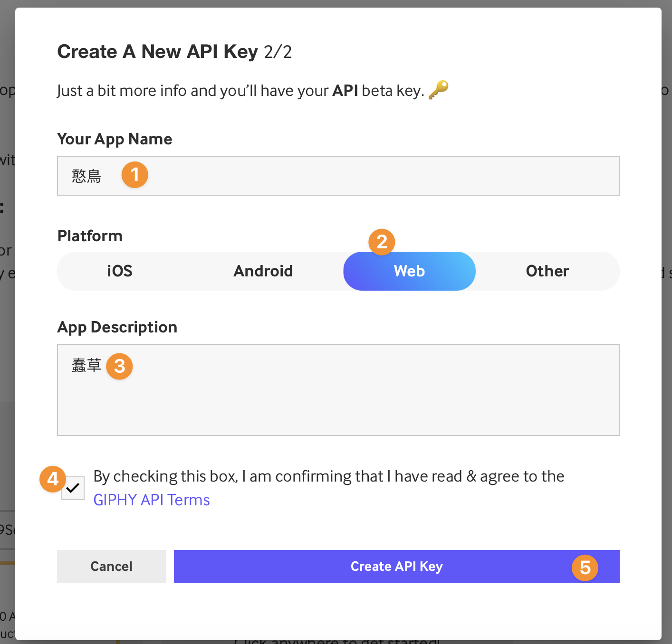Screen dimensions: 672x644
Task: Select the Web platform option
Action: (410, 271)
